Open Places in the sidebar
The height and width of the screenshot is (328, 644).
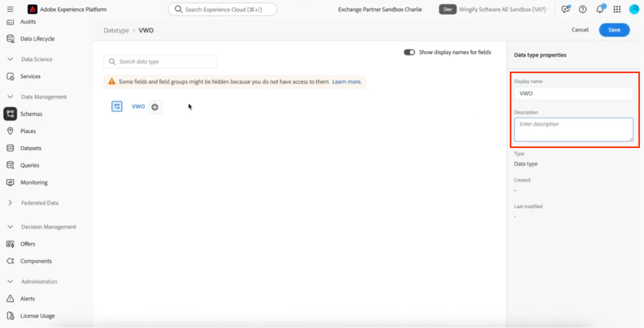point(28,131)
